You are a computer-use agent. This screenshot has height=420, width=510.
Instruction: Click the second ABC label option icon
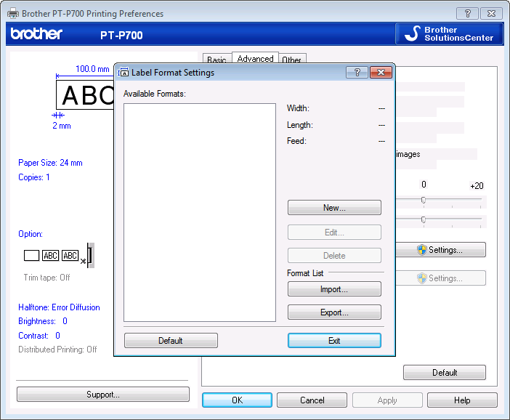pyautogui.click(x=70, y=255)
